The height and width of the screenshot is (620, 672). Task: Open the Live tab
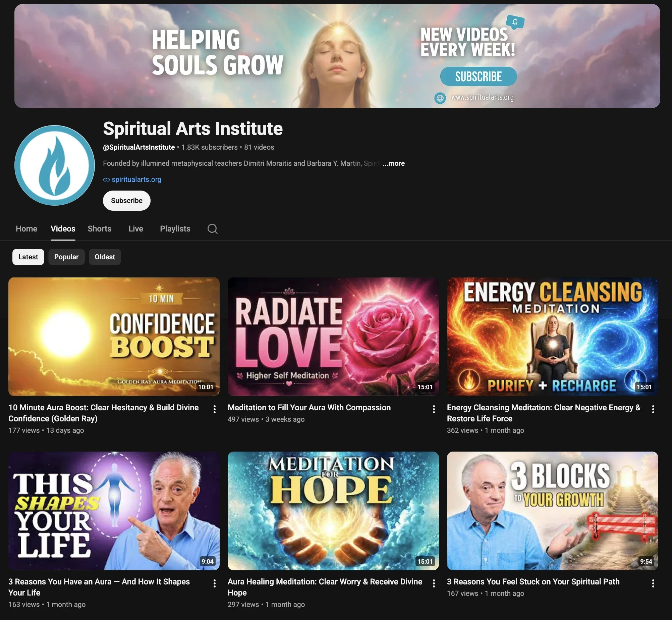[x=136, y=229]
